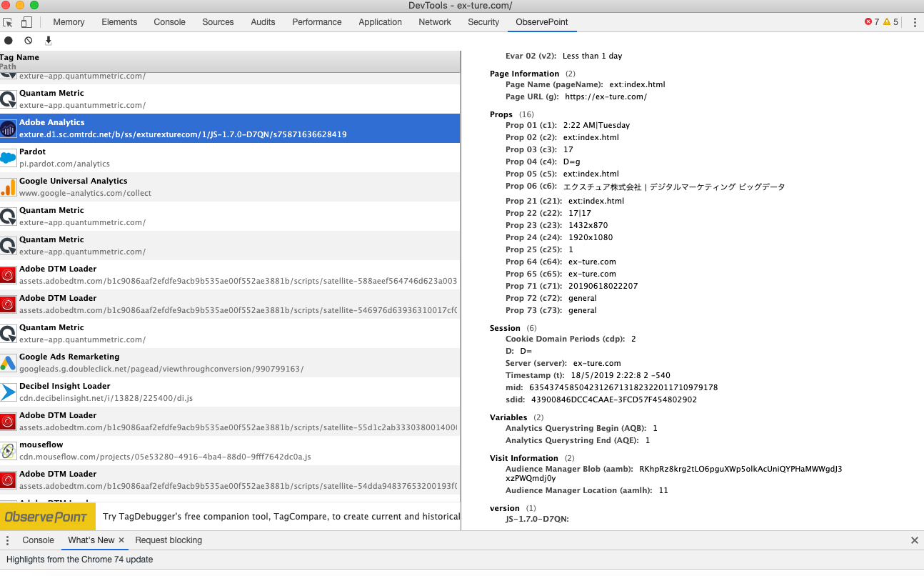The height and width of the screenshot is (576, 924).
Task: Click the Prop 71 value 20190618022207
Action: (603, 286)
